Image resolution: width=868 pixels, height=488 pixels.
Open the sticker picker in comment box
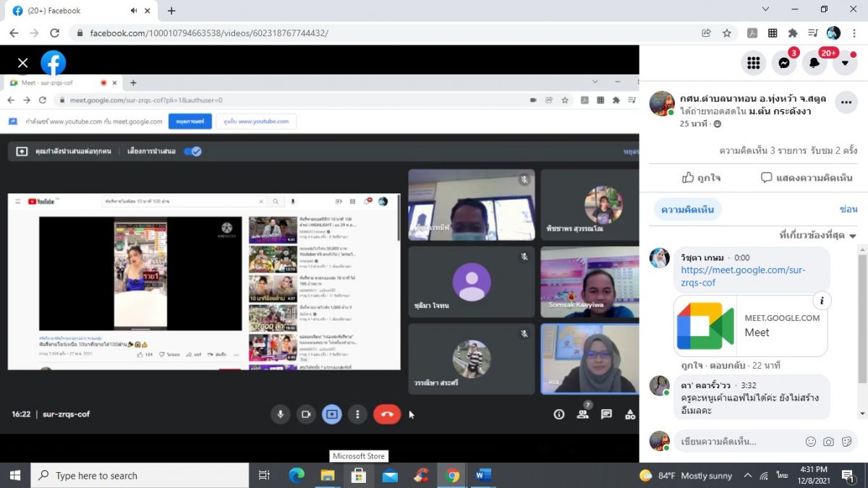(846, 442)
